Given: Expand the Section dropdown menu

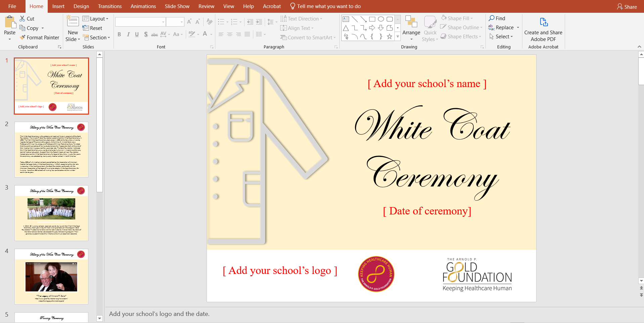Looking at the screenshot, I should click(96, 38).
